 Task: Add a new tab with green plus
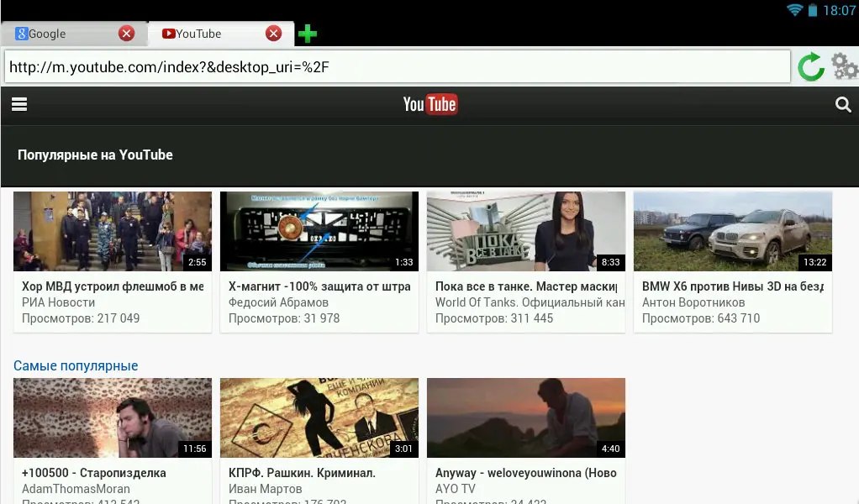click(x=308, y=34)
